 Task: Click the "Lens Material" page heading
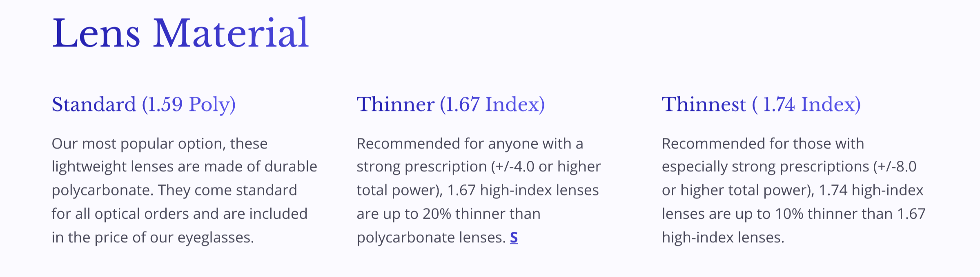pyautogui.click(x=180, y=33)
